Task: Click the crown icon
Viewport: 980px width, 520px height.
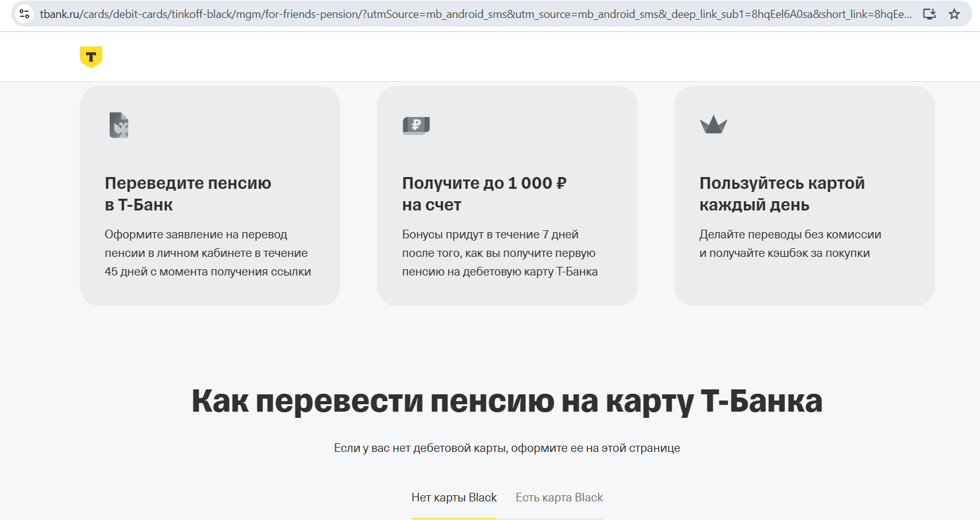Action: [713, 125]
